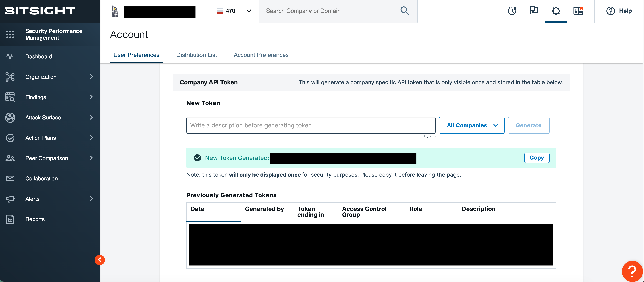Click the search magnifier icon

point(404,11)
